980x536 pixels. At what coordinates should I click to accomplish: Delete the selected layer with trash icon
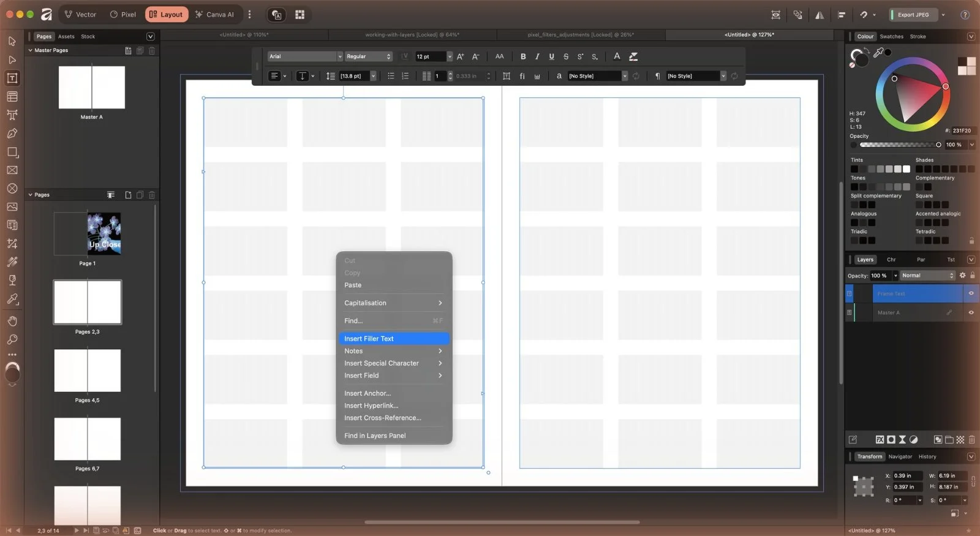click(x=972, y=440)
